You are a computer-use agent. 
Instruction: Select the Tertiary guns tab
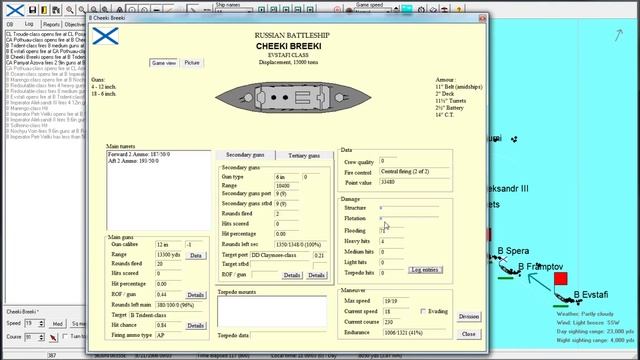tap(304, 156)
